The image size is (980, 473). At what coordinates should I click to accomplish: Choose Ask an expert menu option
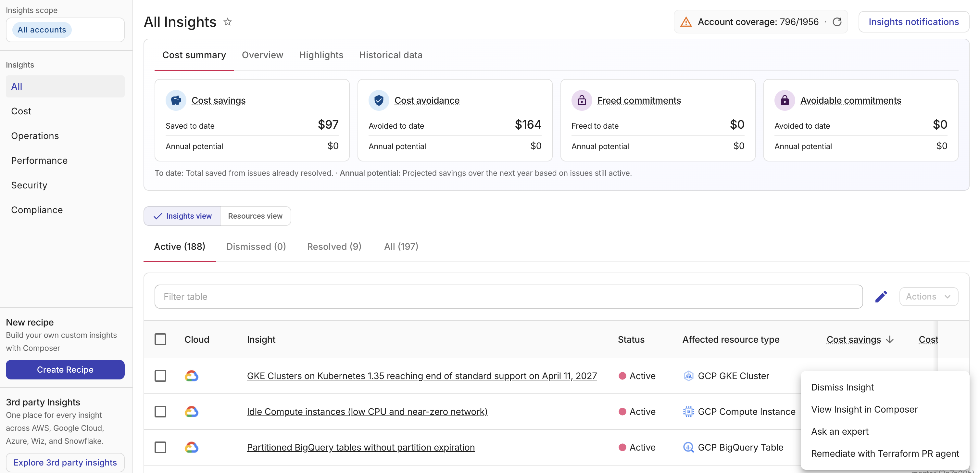(885, 431)
